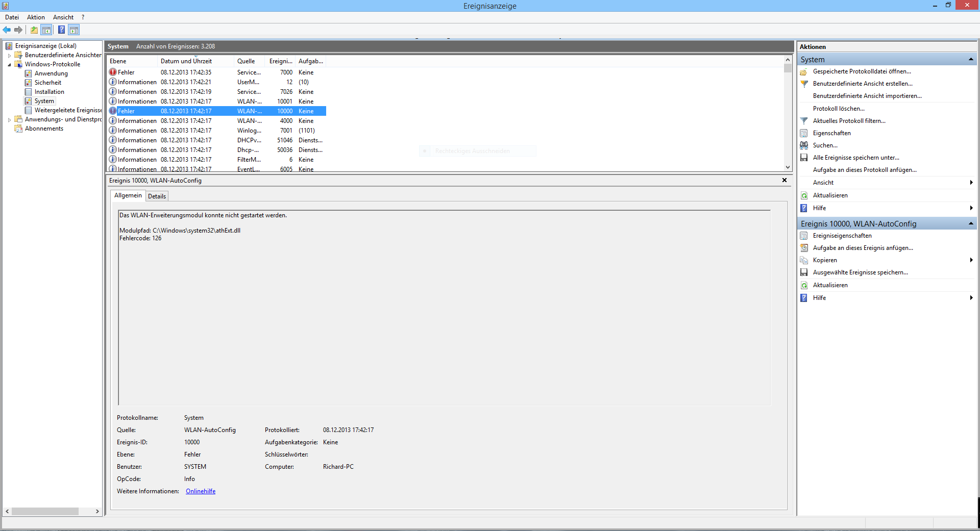Click the Aufgabe an dieses Ereignis anfügen icon
The image size is (980, 531).
804,248
